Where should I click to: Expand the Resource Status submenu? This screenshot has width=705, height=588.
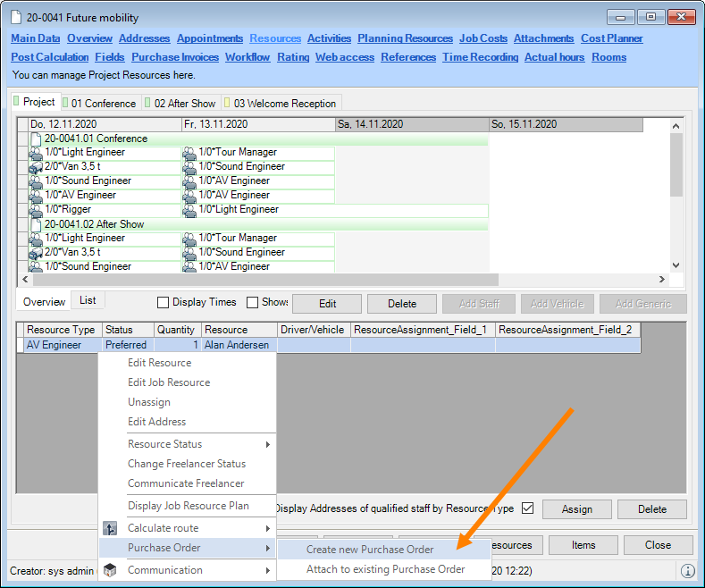(x=197, y=444)
